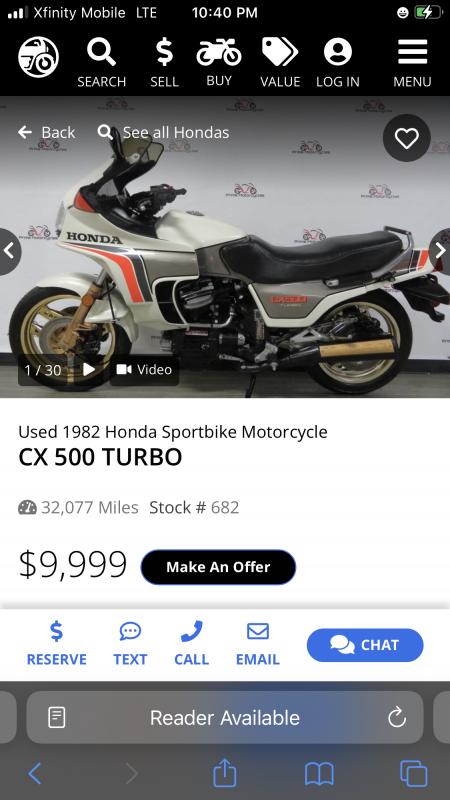Show previous photo with left chevron

pos(9,251)
